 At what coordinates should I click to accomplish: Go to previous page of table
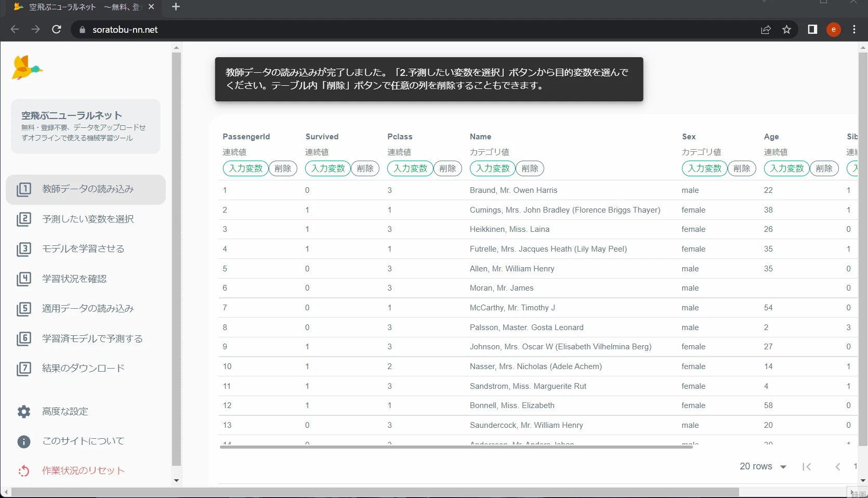pos(837,467)
